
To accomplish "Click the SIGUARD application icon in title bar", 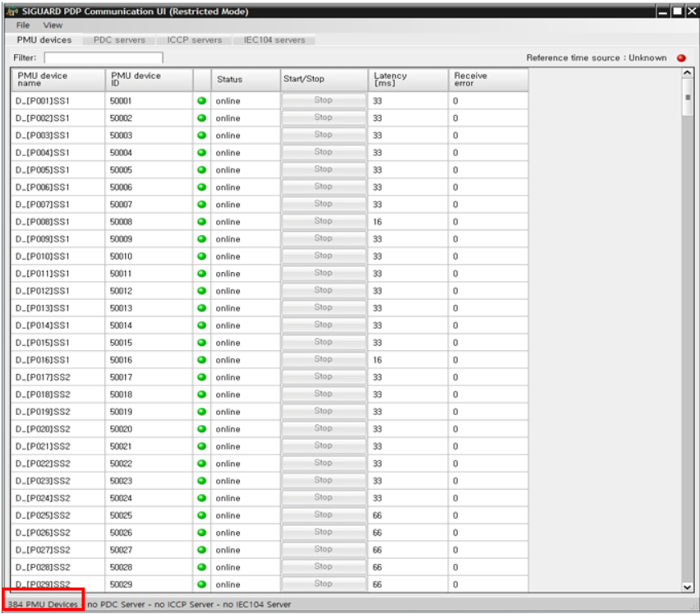I will coord(12,12).
